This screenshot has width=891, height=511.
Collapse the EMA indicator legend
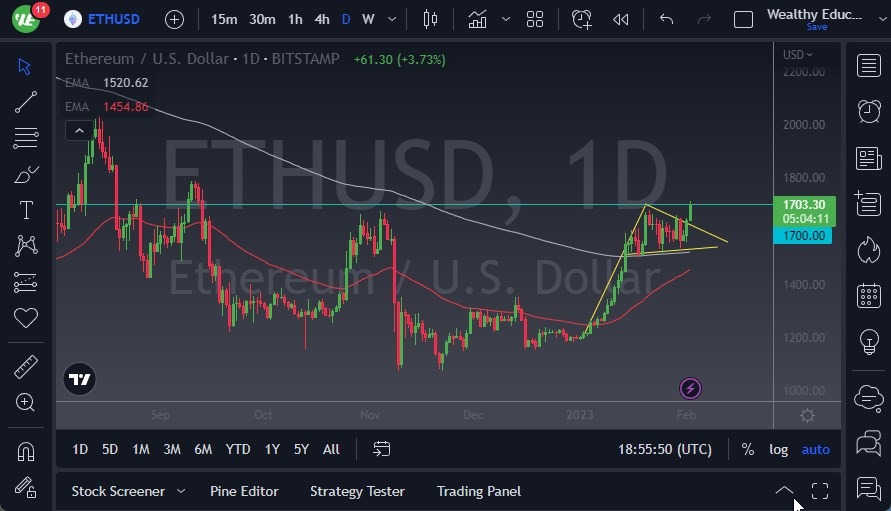click(77, 130)
